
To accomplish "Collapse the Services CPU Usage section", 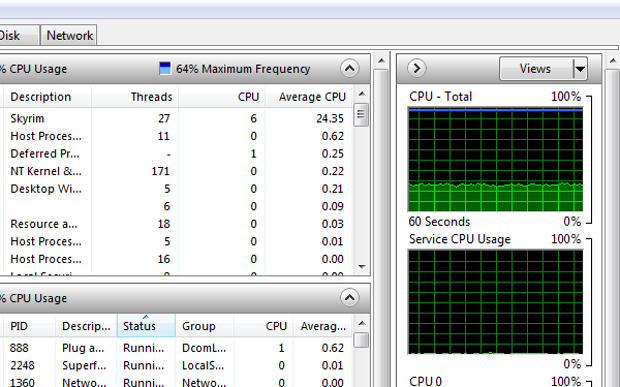I will [350, 298].
